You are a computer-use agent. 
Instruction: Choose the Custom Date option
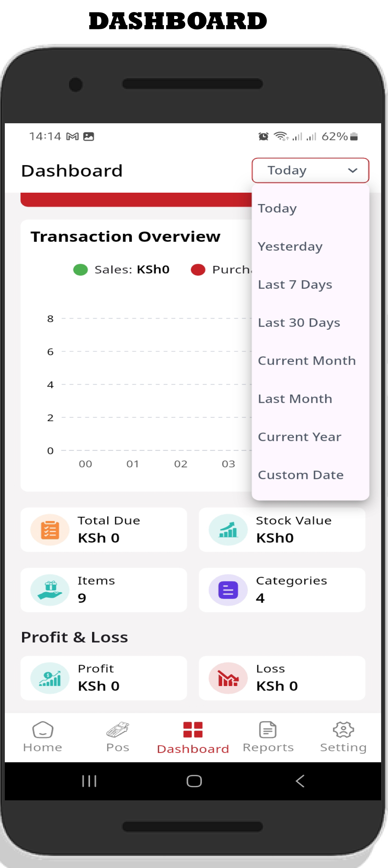tap(301, 475)
